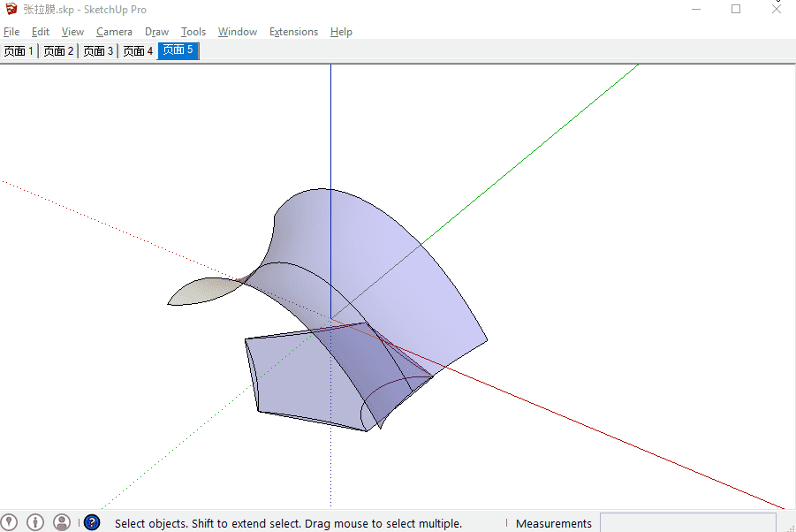Open the File menu
Screen dimensions: 796x532
pyautogui.click(x=11, y=32)
